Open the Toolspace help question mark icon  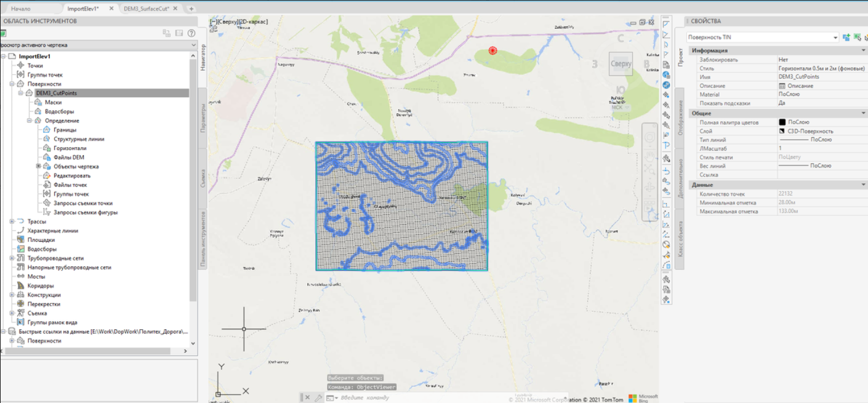191,33
